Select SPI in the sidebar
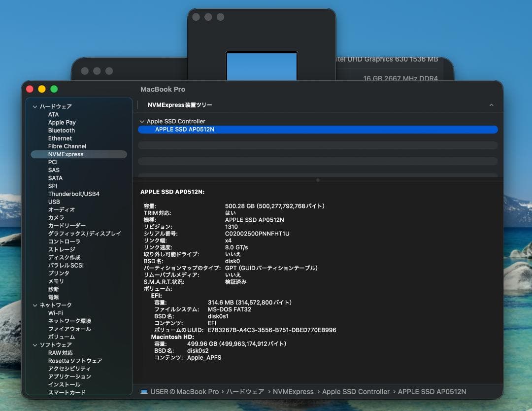Screen dimensions: 532x411 pos(53,186)
